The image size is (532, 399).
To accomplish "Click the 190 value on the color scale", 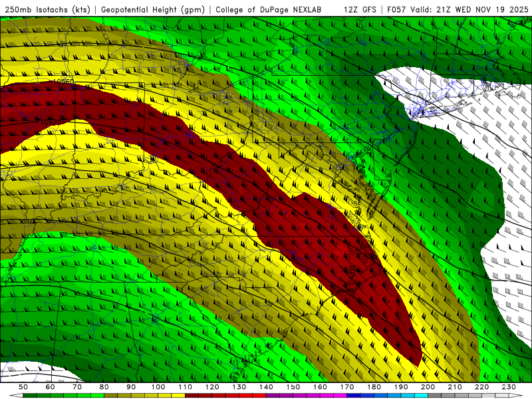I will (401, 387).
